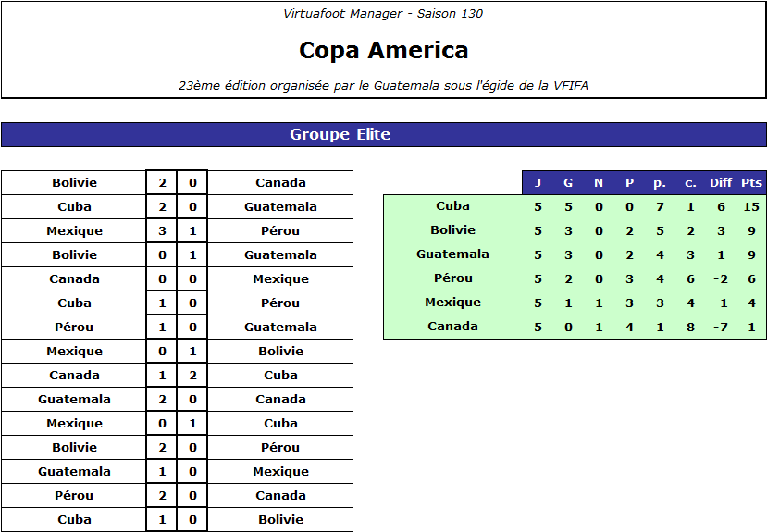The height and width of the screenshot is (532, 767).
Task: Click the Copa America page title
Action: pos(383,50)
